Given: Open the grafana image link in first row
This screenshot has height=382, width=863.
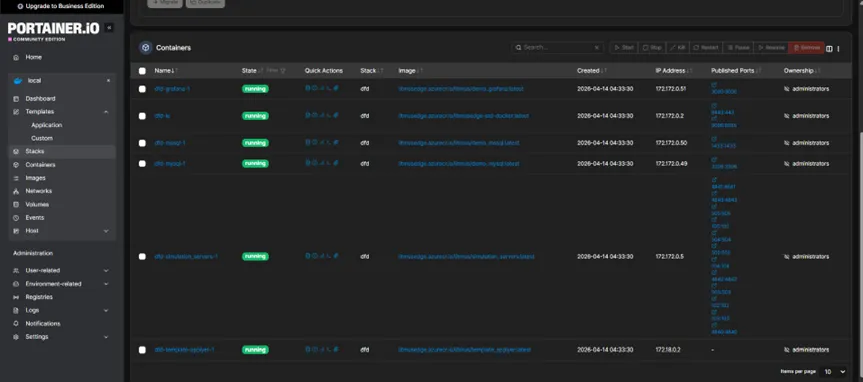Looking at the screenshot, I should [x=461, y=89].
